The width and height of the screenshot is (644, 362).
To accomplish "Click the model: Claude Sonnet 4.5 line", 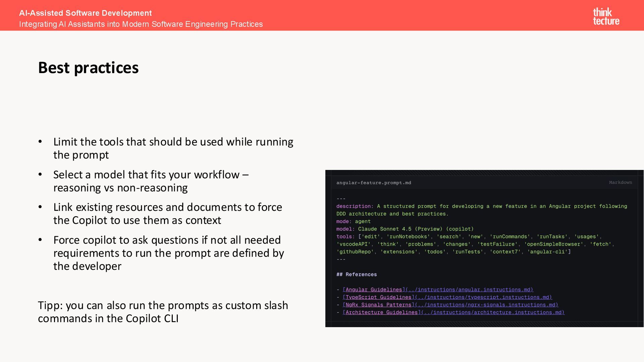I will click(405, 229).
